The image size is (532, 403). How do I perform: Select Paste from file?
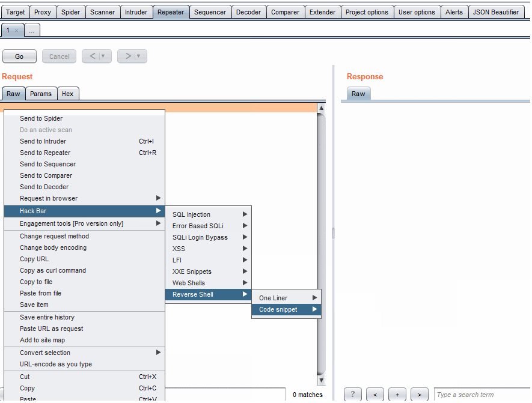pos(85,294)
